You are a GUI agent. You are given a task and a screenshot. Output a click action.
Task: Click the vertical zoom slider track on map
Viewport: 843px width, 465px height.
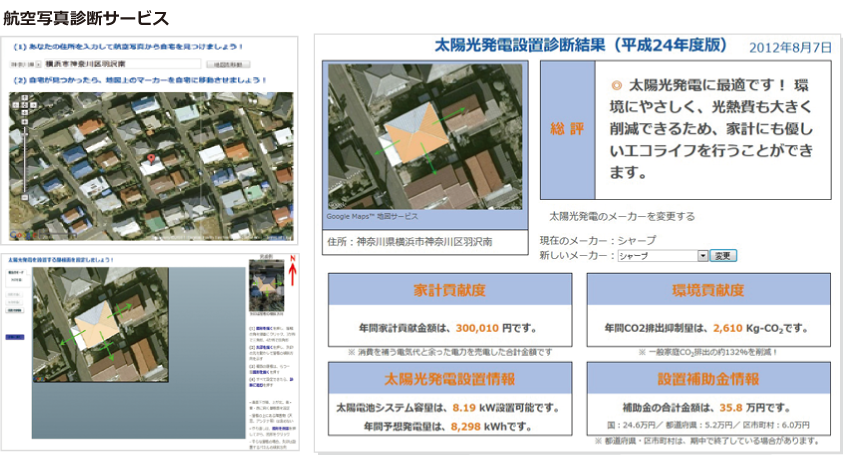tap(25, 160)
